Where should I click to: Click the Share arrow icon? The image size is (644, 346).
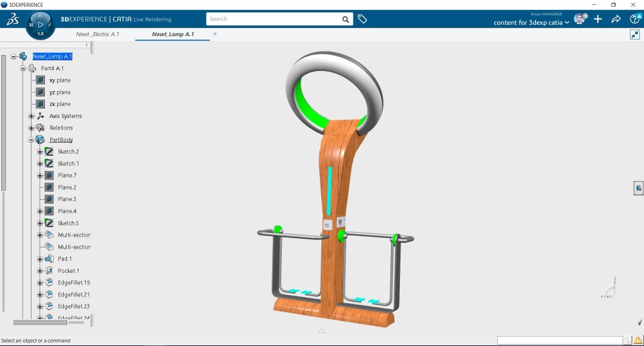coord(616,19)
